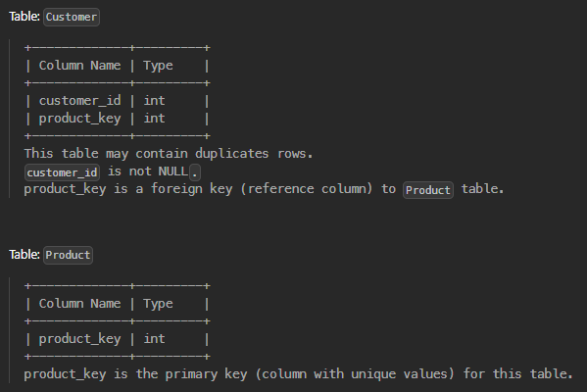This screenshot has height=392, width=587.
Task: Click int type beside Customer's product_key row
Action: click(x=154, y=119)
